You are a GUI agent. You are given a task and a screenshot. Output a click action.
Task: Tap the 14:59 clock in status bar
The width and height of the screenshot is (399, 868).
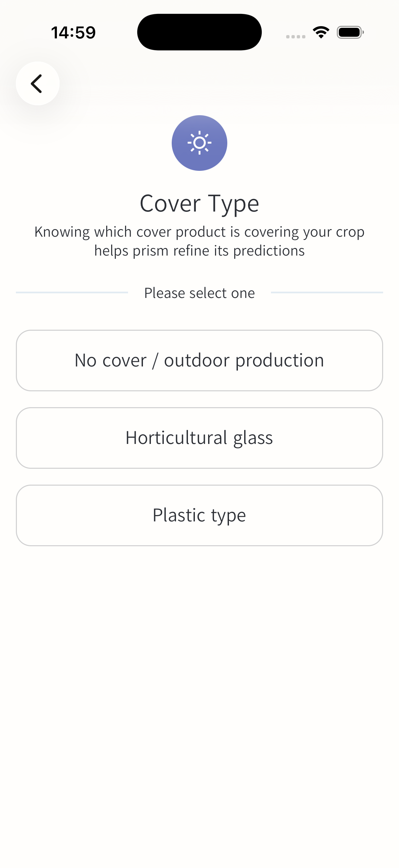point(73,33)
